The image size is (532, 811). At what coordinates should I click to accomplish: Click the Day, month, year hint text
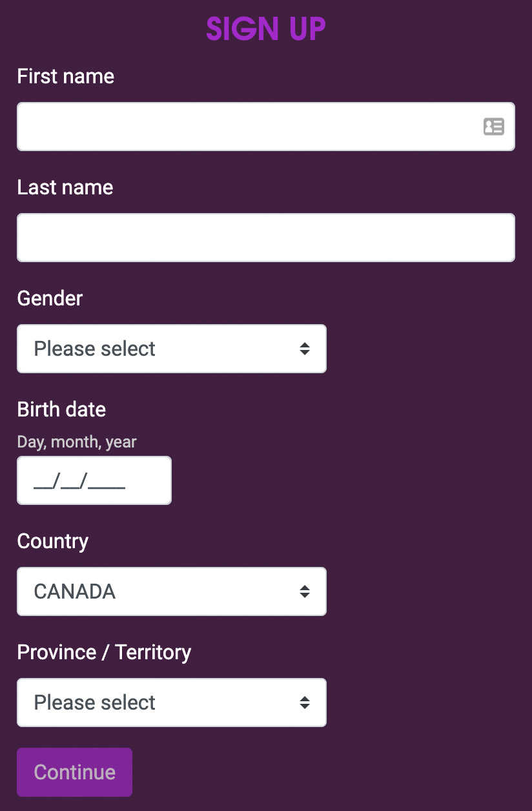pos(77,442)
